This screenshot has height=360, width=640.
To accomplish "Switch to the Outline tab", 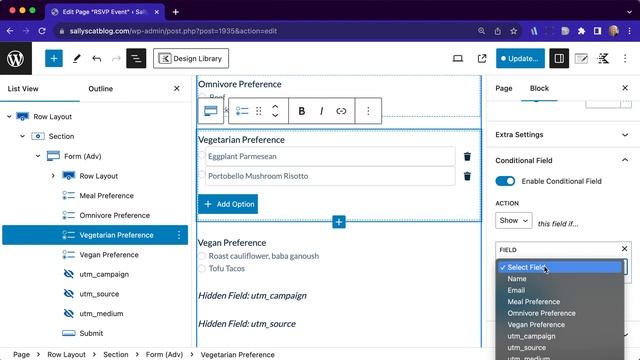I will point(100,89).
